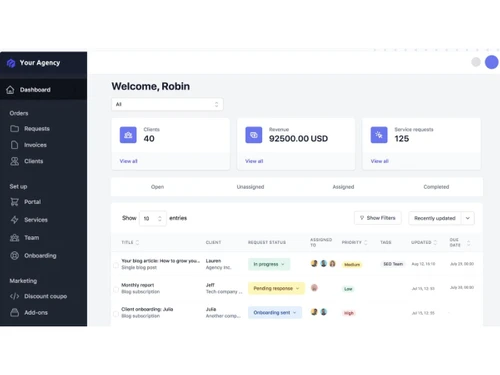Image resolution: width=500 pixels, height=375 pixels.
Task: Sort by the Updated column header
Action: tap(424, 242)
